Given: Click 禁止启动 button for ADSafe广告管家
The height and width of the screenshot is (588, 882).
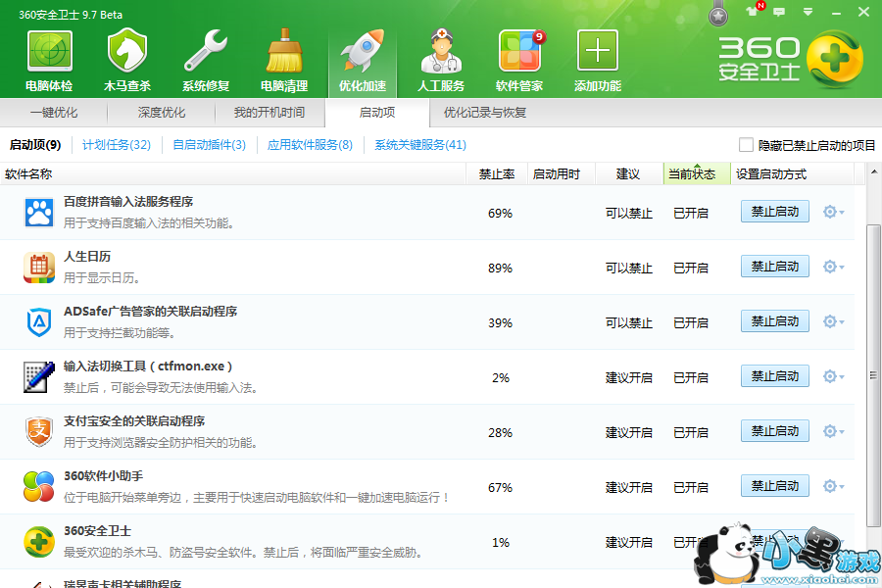Looking at the screenshot, I should (x=774, y=321).
